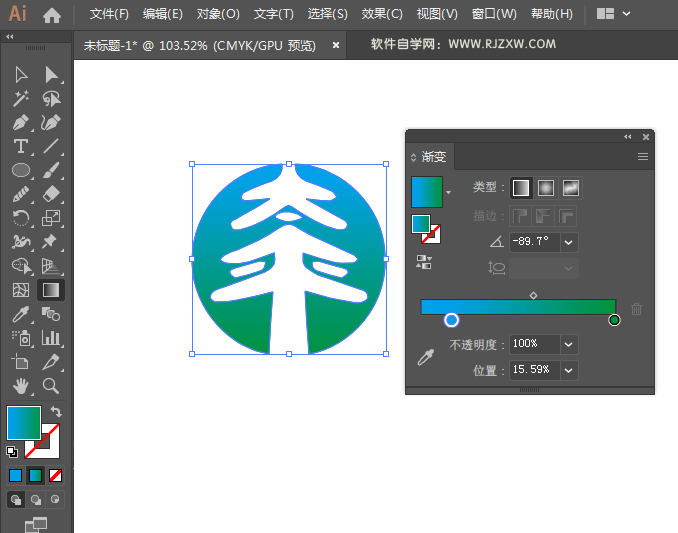Open gradient preset dropdown arrow
The width and height of the screenshot is (678, 533).
point(448,192)
